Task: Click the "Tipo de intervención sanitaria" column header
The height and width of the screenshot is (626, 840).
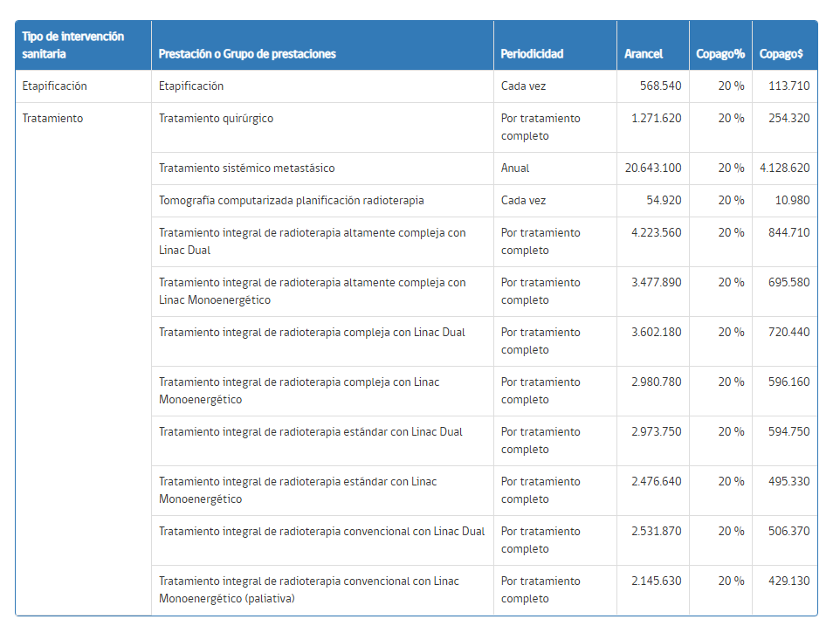Action: coord(73,45)
